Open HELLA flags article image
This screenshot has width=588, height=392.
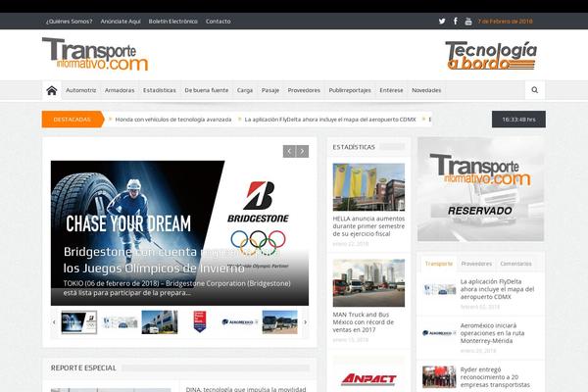point(368,187)
